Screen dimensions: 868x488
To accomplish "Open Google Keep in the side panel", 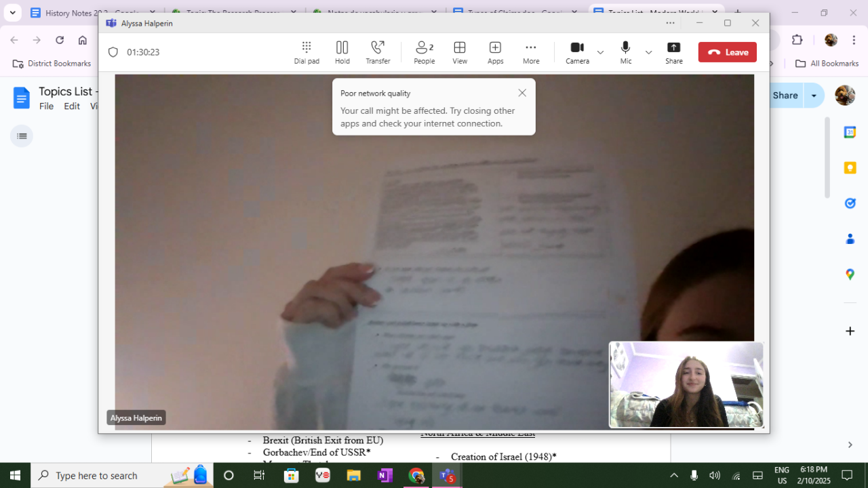I will pyautogui.click(x=850, y=167).
